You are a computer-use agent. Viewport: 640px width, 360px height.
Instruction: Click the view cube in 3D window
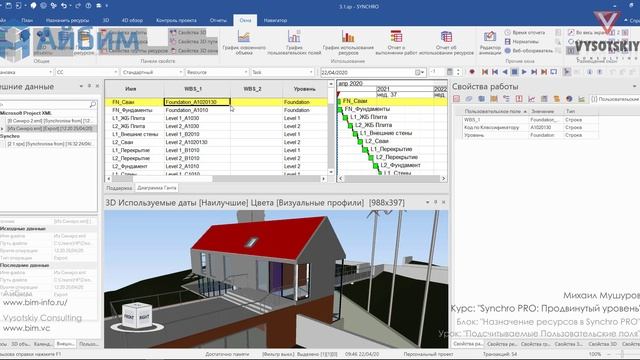(137, 316)
